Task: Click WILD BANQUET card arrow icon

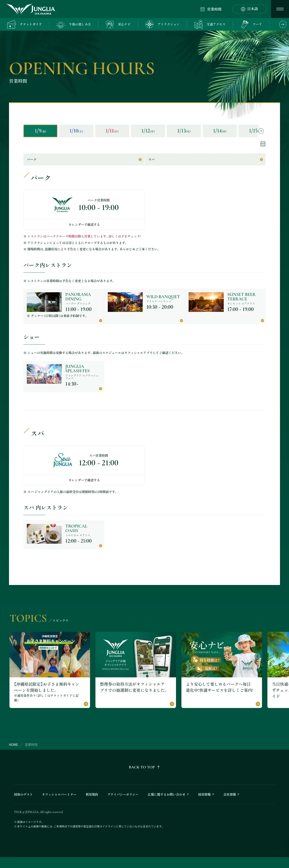Action: pos(181,320)
